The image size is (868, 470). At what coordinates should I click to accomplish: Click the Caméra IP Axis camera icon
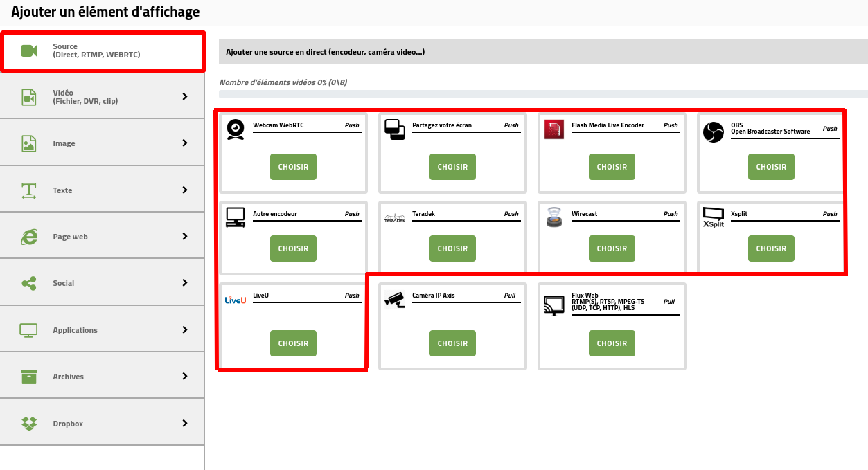[395, 299]
